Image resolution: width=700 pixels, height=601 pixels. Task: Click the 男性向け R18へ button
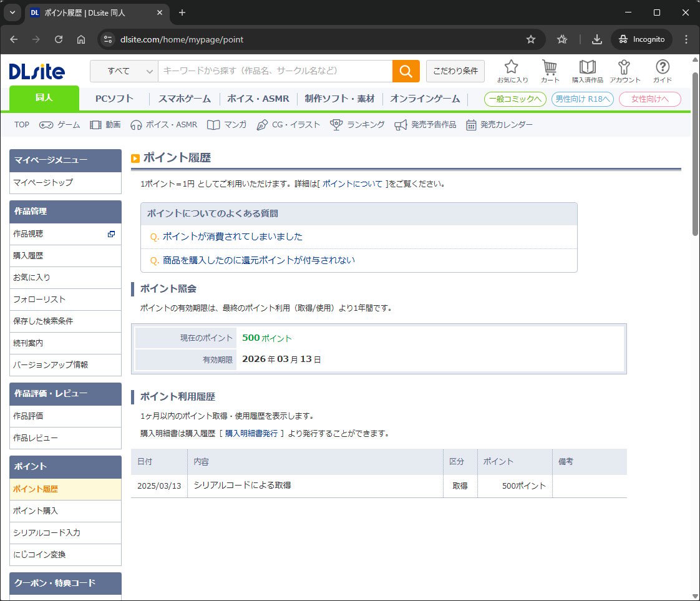pyautogui.click(x=583, y=99)
